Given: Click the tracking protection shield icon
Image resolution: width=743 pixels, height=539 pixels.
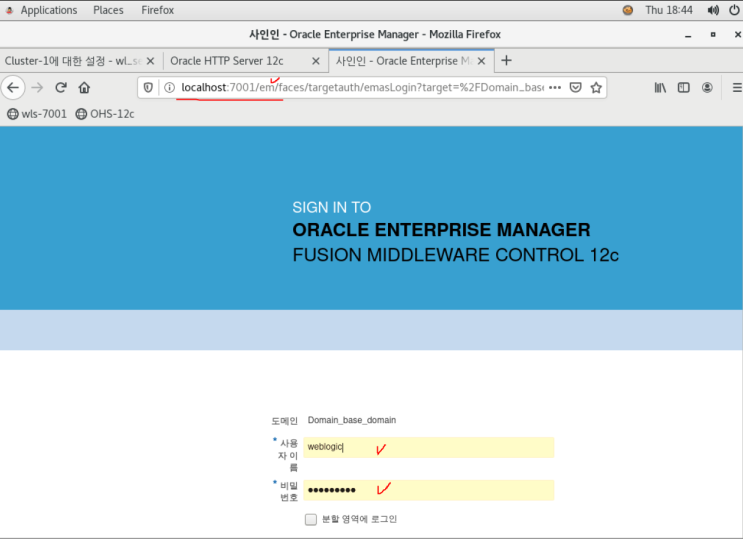Looking at the screenshot, I should point(148,88).
